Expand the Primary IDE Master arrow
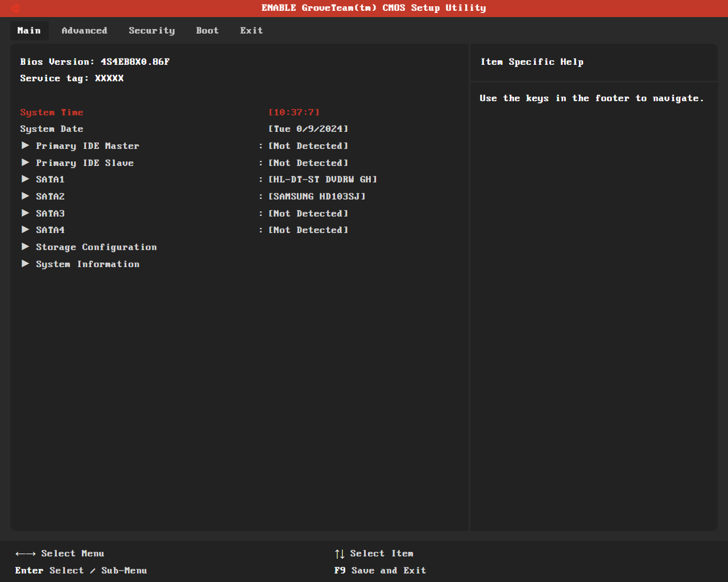 pyautogui.click(x=25, y=145)
